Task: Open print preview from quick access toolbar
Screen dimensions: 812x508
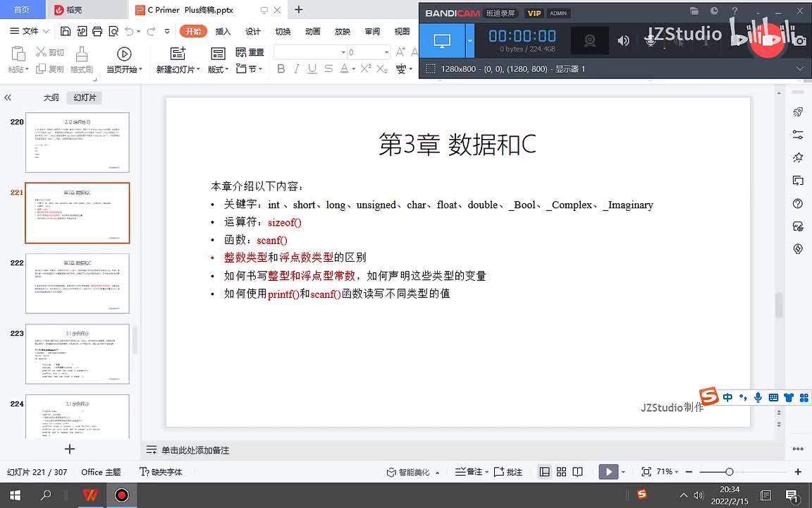Action: (113, 31)
